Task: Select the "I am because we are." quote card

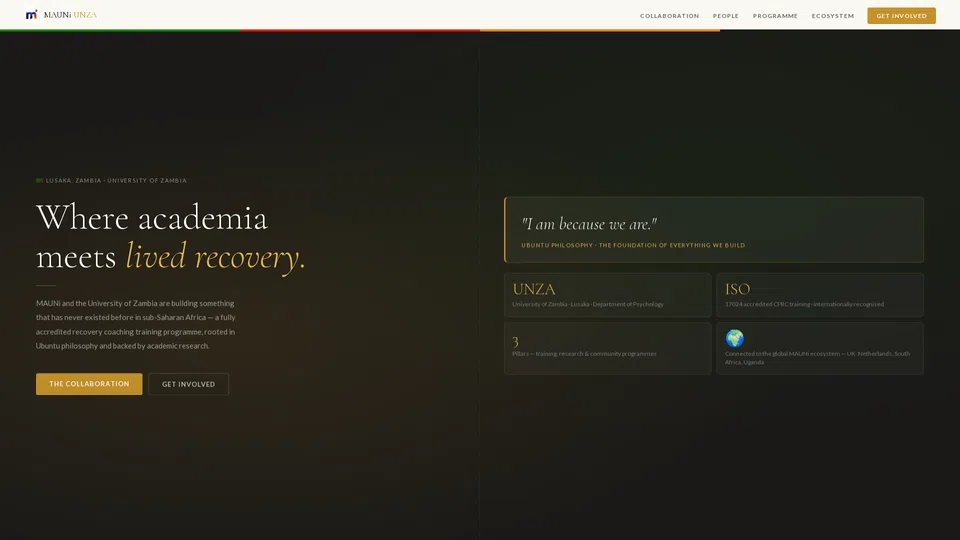Action: [713, 230]
